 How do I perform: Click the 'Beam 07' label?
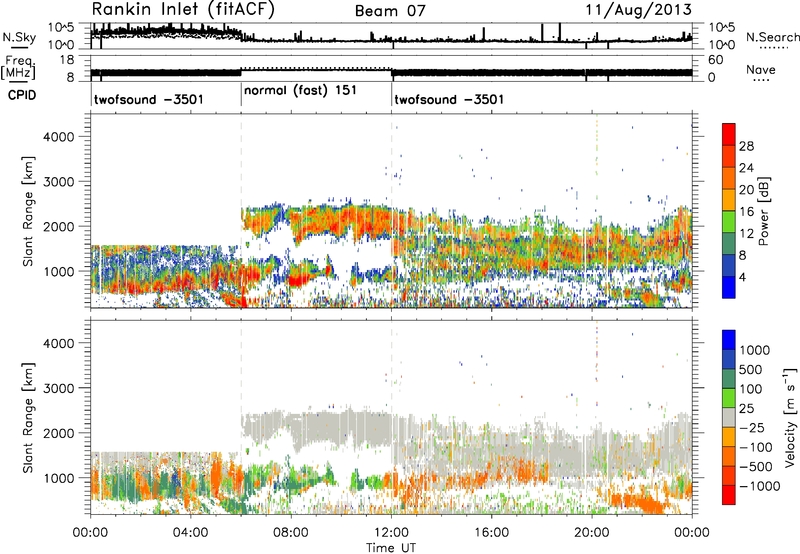390,11
